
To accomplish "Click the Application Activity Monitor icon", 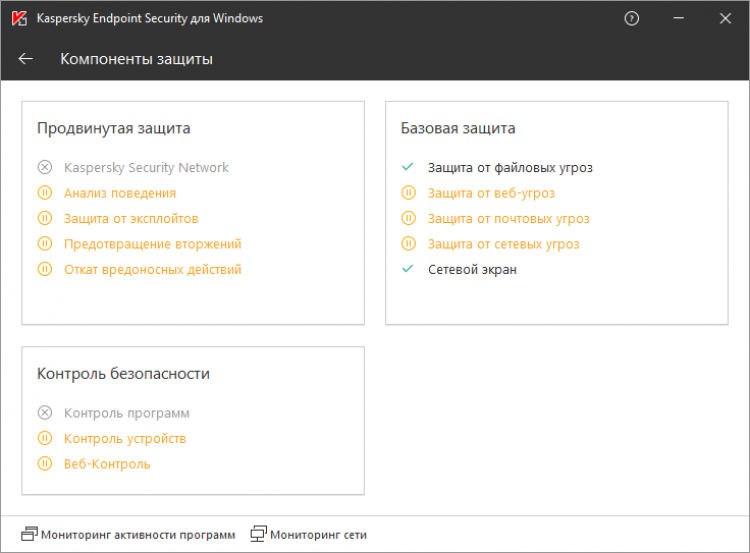I will click(29, 534).
